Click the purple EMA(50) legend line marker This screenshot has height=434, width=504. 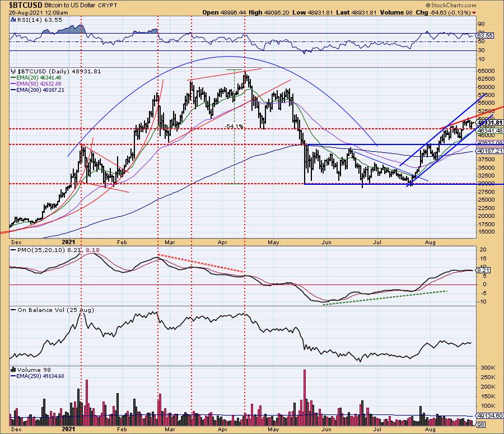pos(13,84)
